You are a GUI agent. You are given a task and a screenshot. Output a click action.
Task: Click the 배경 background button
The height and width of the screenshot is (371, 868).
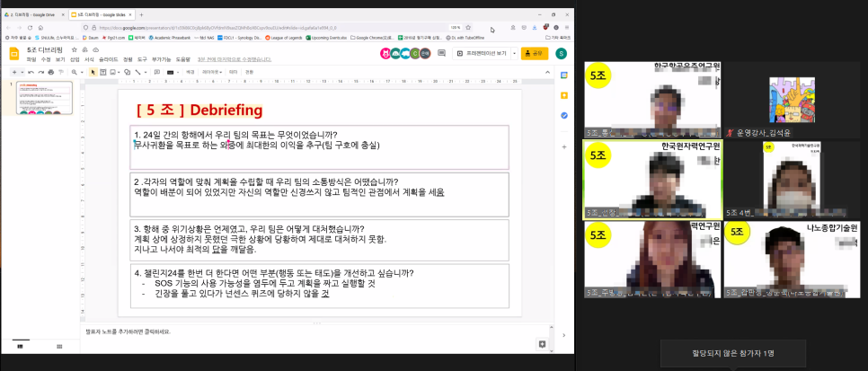click(190, 72)
